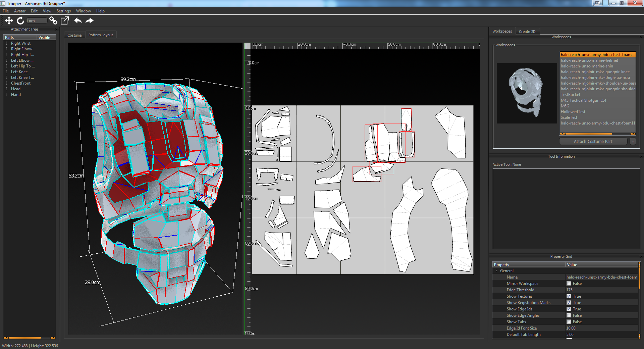Click the Attach Costume Part button
The height and width of the screenshot is (349, 644).
click(593, 142)
